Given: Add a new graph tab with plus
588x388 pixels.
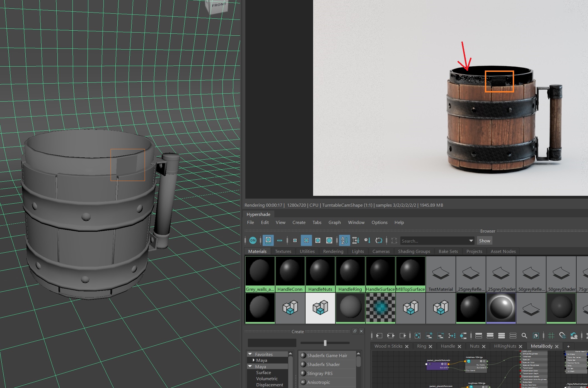Looking at the screenshot, I should (568, 346).
